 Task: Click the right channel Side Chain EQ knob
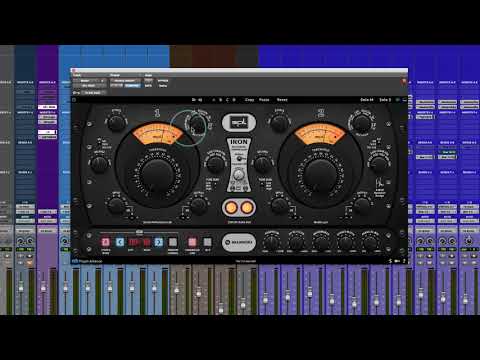tap(378, 163)
